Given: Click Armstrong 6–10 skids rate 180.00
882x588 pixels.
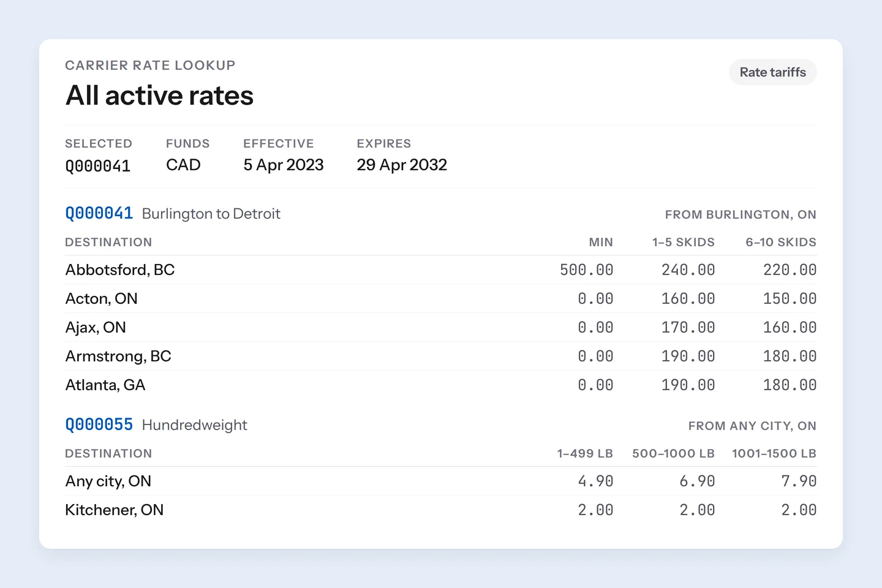Looking at the screenshot, I should click(x=790, y=356).
